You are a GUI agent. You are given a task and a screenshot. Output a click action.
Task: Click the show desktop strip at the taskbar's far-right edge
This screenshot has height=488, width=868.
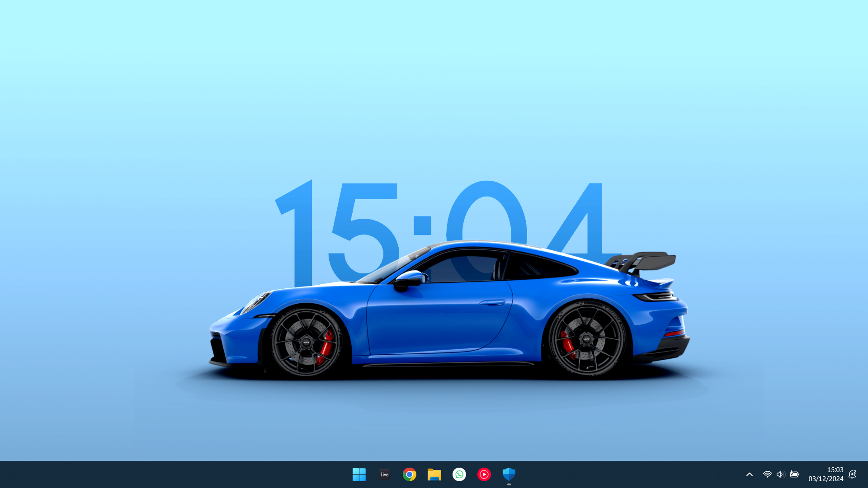(x=866, y=474)
